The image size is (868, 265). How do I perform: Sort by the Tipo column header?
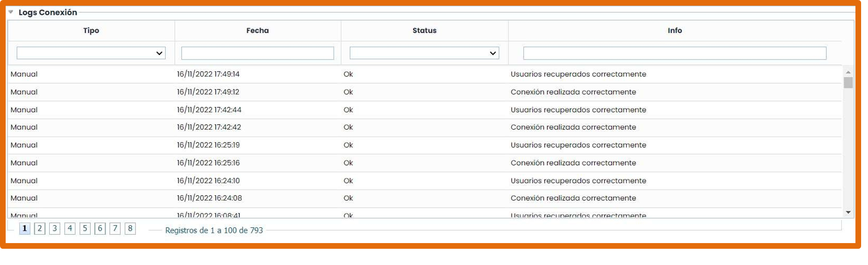pyautogui.click(x=91, y=30)
